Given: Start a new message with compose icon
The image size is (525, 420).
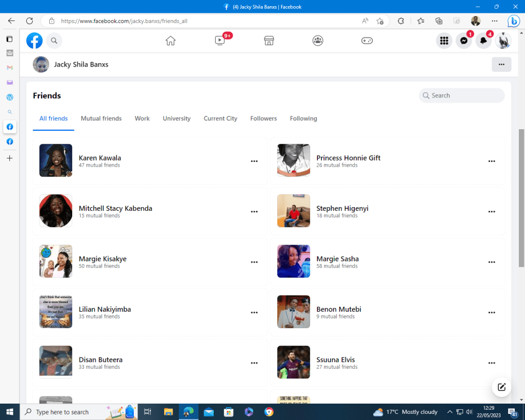Looking at the screenshot, I should (501, 387).
